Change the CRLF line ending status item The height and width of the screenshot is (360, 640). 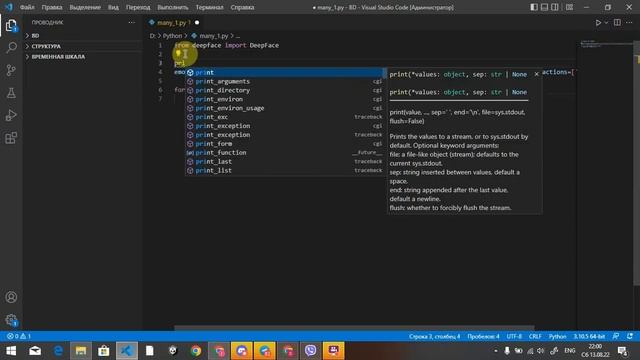coord(535,336)
